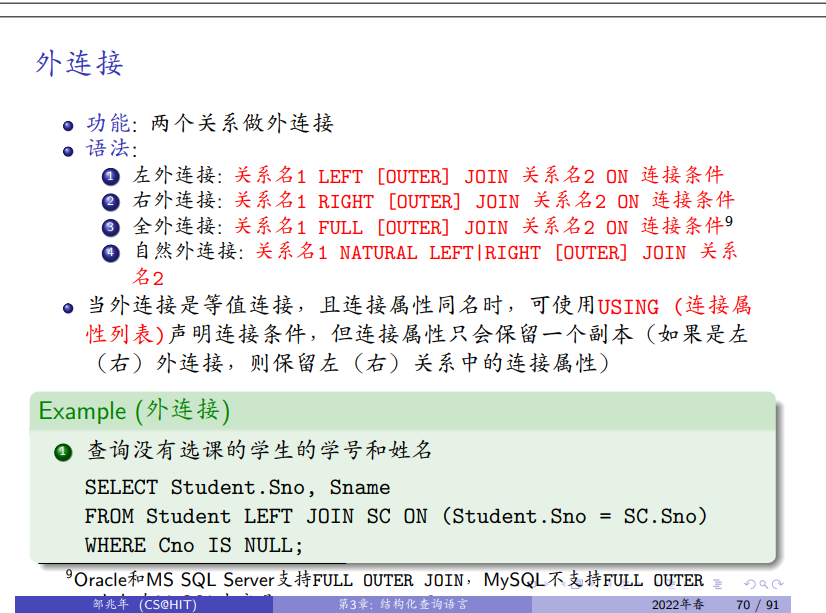Click the green bullet 1 in Example block
826x613 pixels.
[63, 453]
